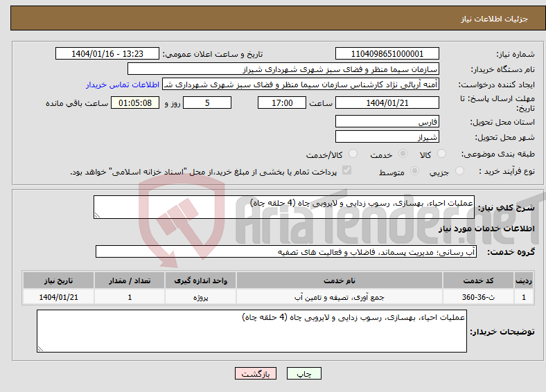Click the نوع فرآیند خرید label
The image size is (546, 392).
coord(507,171)
